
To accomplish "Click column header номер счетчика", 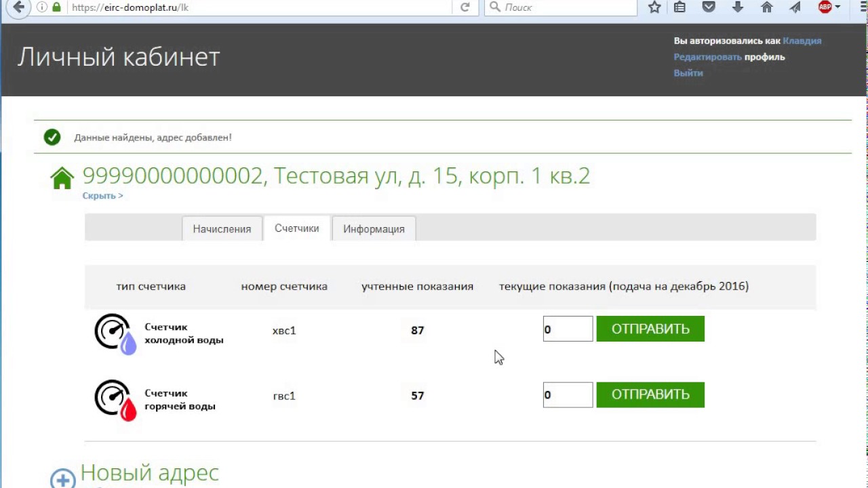I will [284, 286].
